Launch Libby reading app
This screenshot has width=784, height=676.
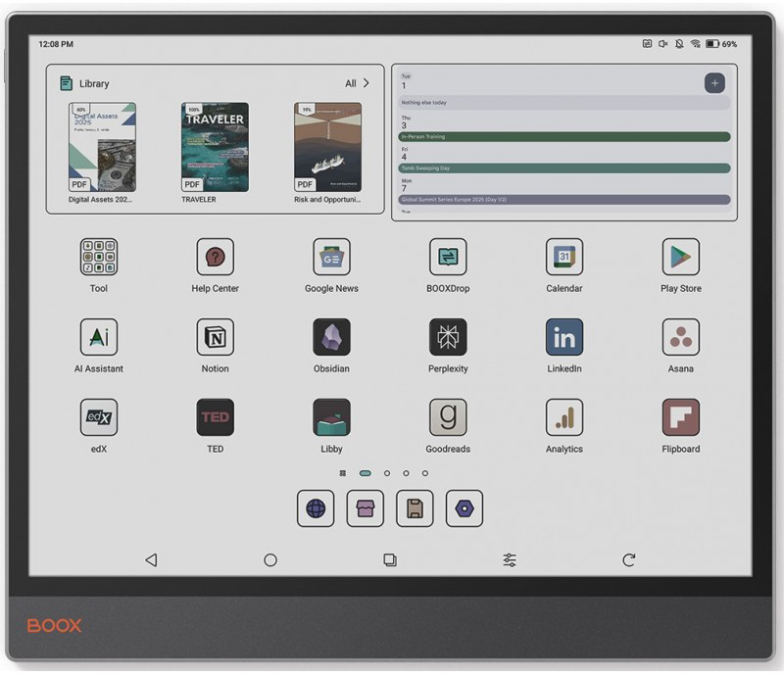[x=331, y=417]
